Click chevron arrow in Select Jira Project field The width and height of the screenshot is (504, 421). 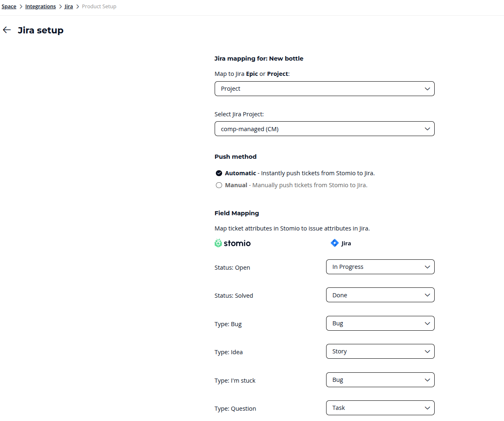click(x=427, y=129)
